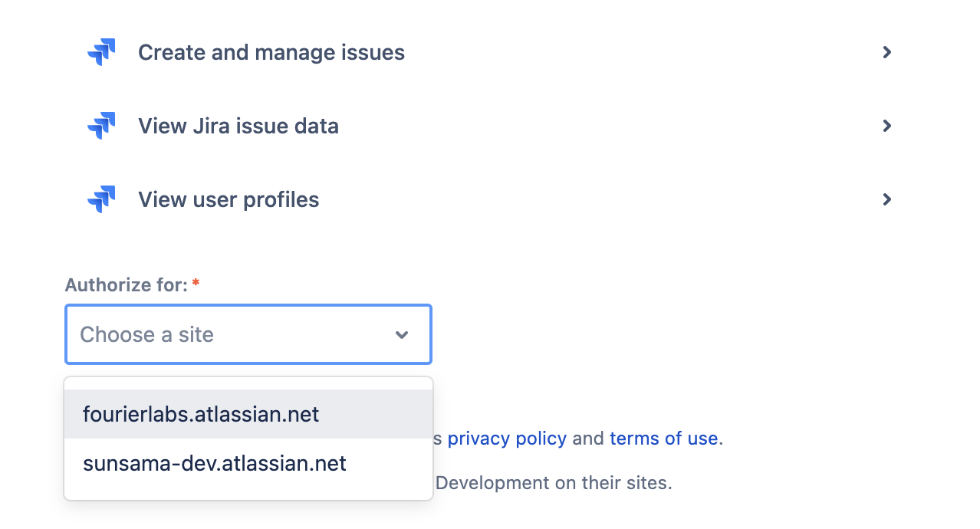
Task: Open the View user profiles permission row
Action: click(490, 199)
